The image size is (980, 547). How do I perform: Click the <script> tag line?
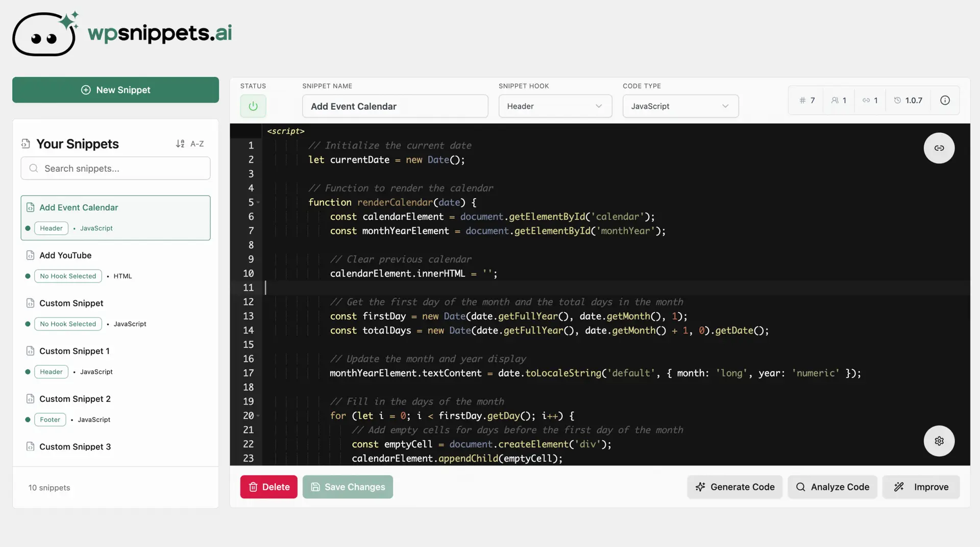coord(286,131)
